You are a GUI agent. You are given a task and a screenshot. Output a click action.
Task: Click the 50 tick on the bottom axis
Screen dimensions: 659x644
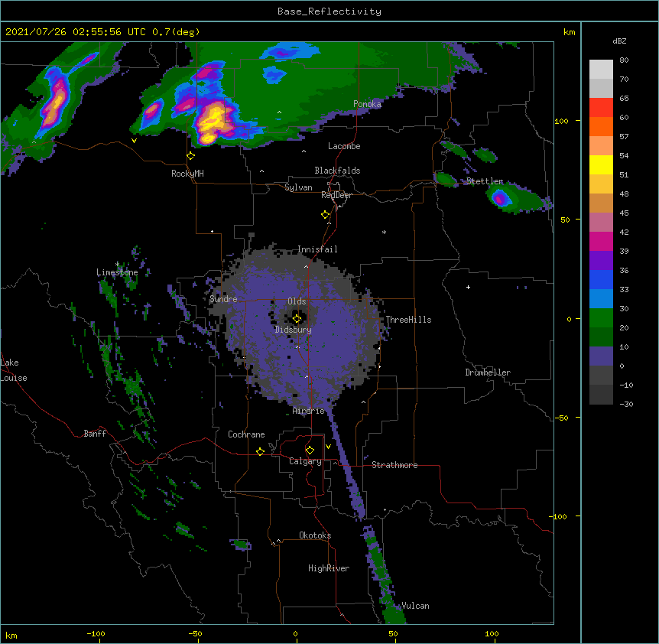coord(393,633)
